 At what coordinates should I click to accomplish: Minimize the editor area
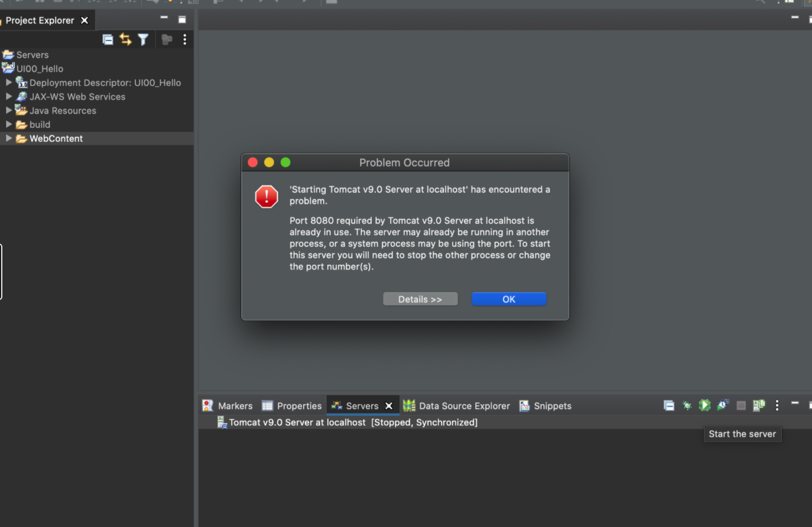(x=795, y=18)
